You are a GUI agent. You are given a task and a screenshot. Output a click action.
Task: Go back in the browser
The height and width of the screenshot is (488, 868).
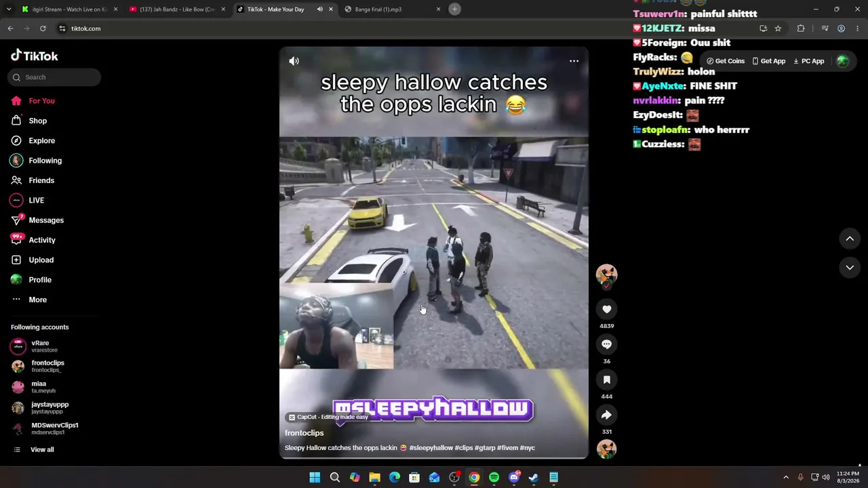[x=10, y=28]
